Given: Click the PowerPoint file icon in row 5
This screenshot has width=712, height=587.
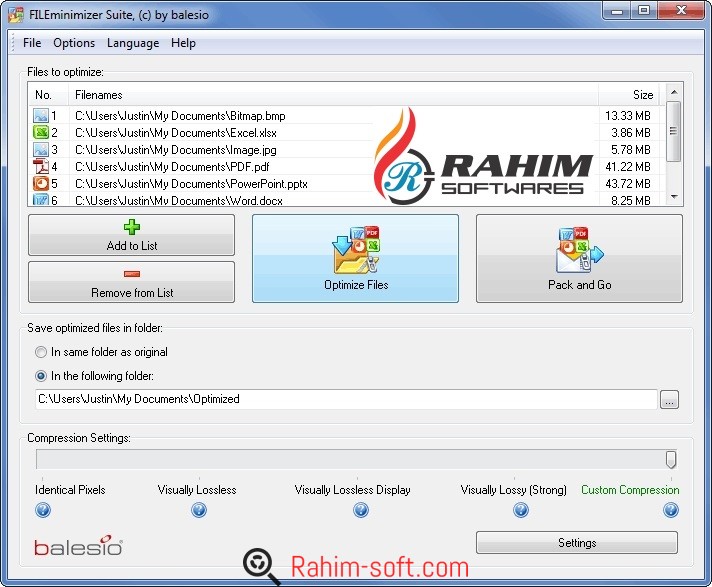Looking at the screenshot, I should (41, 183).
